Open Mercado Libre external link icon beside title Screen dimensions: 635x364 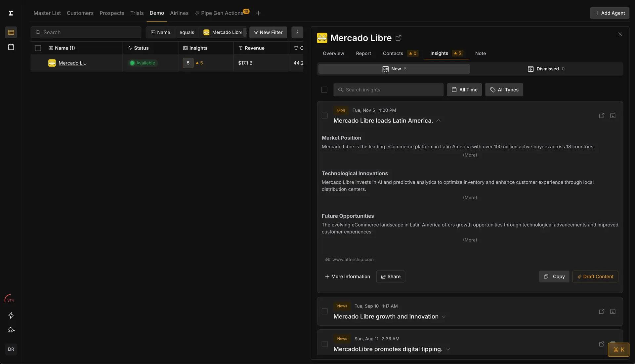[x=399, y=38]
